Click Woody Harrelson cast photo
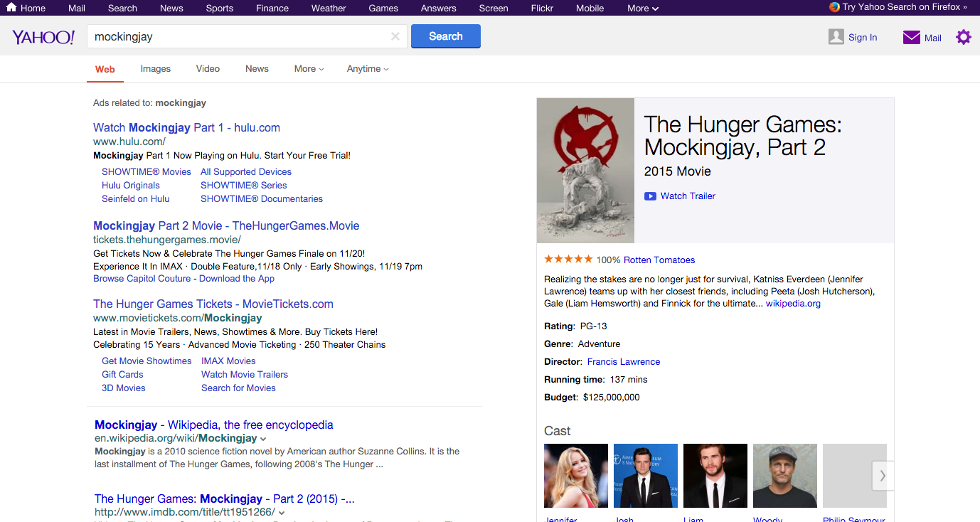The width and height of the screenshot is (980, 522). point(785,476)
